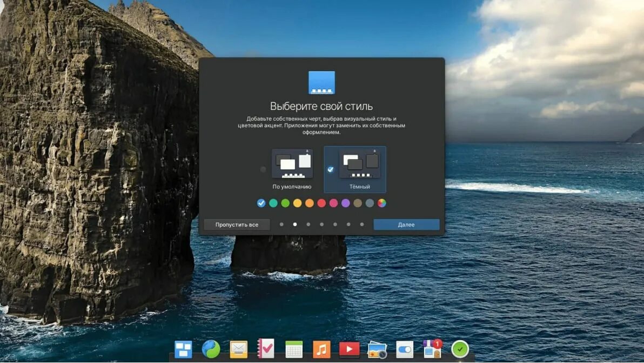Image resolution: width=644 pixels, height=363 pixels.
Task: Open the Music app with note icon
Action: (321, 349)
